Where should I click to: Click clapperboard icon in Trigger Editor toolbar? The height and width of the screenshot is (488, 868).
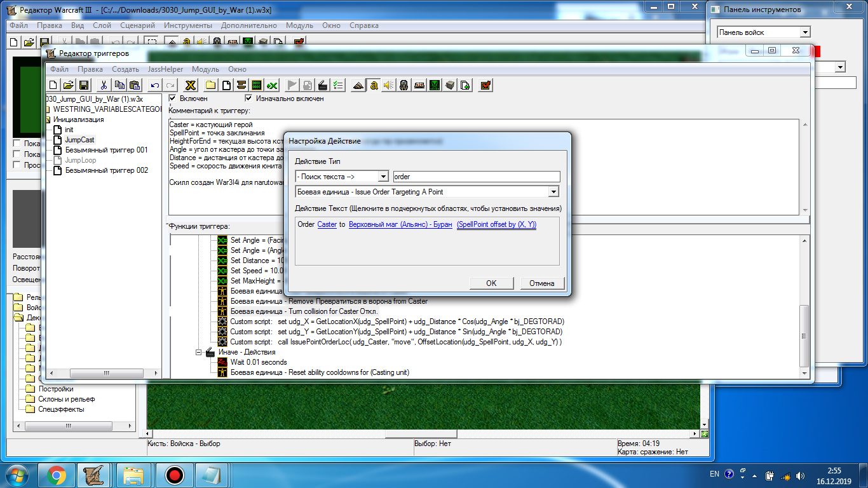(x=323, y=85)
